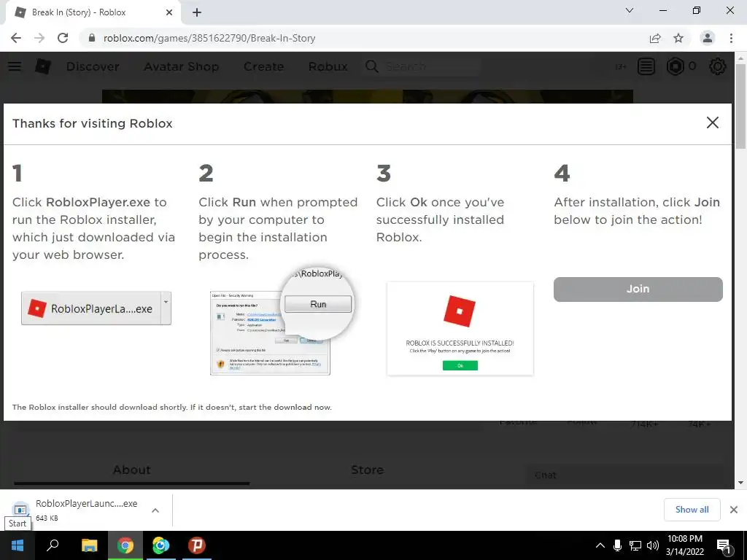Image resolution: width=747 pixels, height=560 pixels.
Task: Bookmark this page with the star icon
Action: click(678, 38)
